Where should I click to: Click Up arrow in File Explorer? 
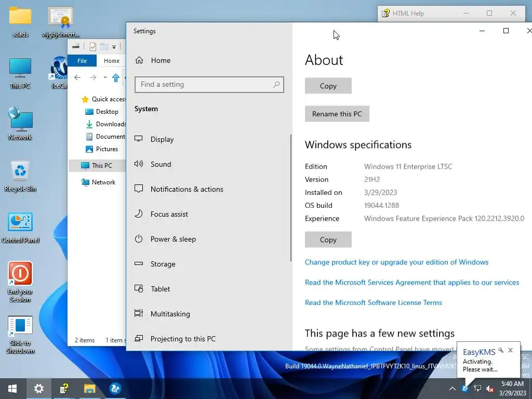tap(116, 78)
